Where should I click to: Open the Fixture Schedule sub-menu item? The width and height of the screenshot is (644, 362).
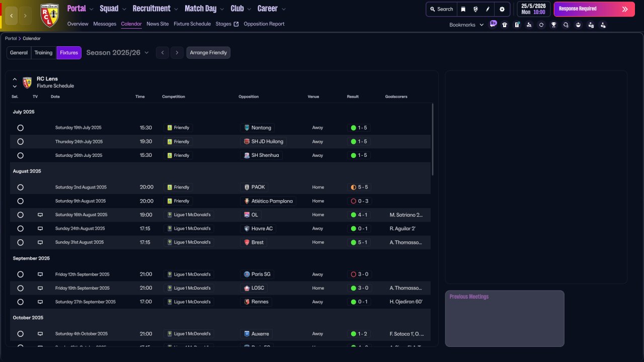(192, 24)
